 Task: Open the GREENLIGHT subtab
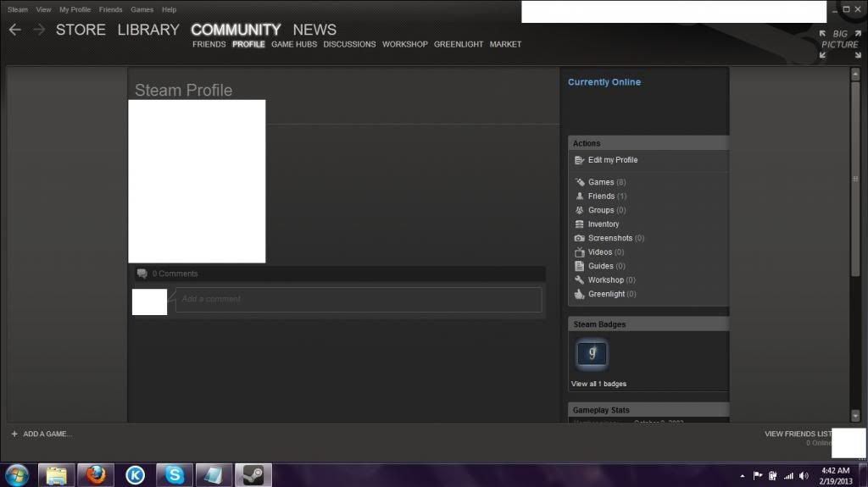459,44
